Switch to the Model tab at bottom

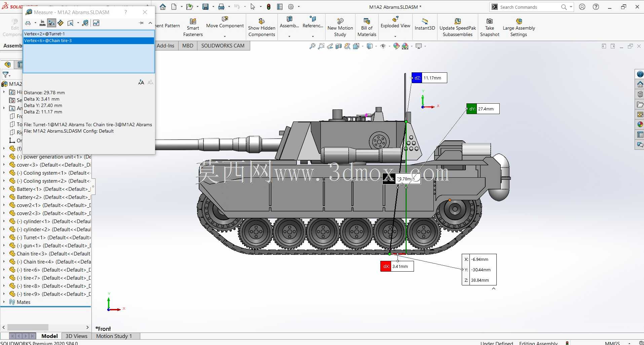coord(49,336)
